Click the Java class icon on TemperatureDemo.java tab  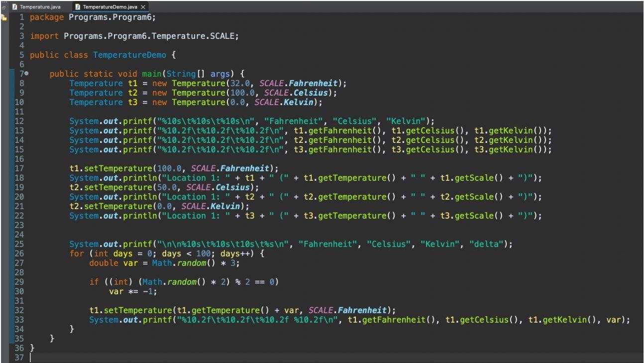click(x=77, y=7)
